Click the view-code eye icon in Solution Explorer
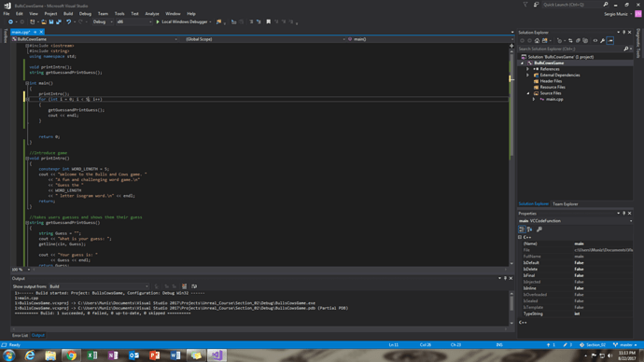Image resolution: width=644 pixels, height=362 pixels. tap(595, 41)
